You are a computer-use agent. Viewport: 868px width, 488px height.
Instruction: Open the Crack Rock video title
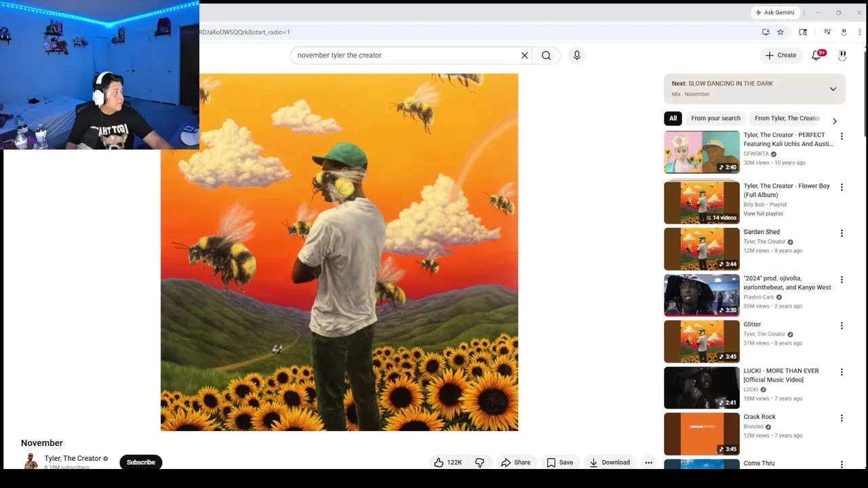coord(759,417)
